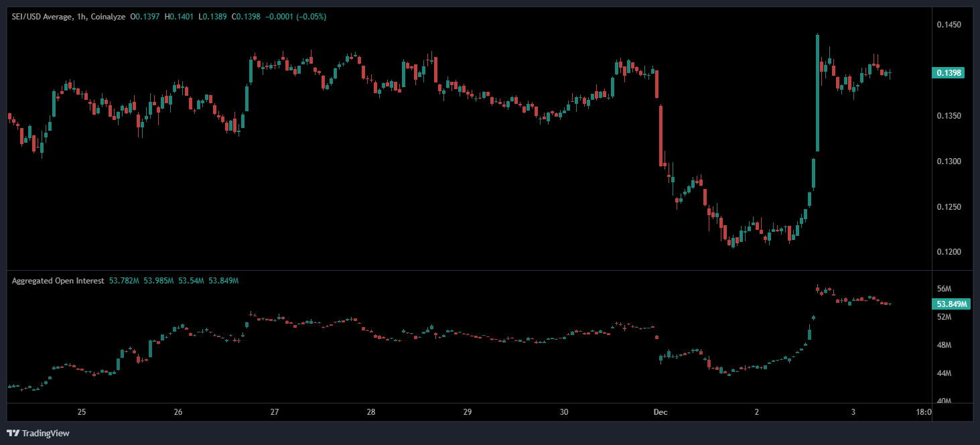Click the tallest green spike candle on price chart
980x445 pixels.
[817, 94]
